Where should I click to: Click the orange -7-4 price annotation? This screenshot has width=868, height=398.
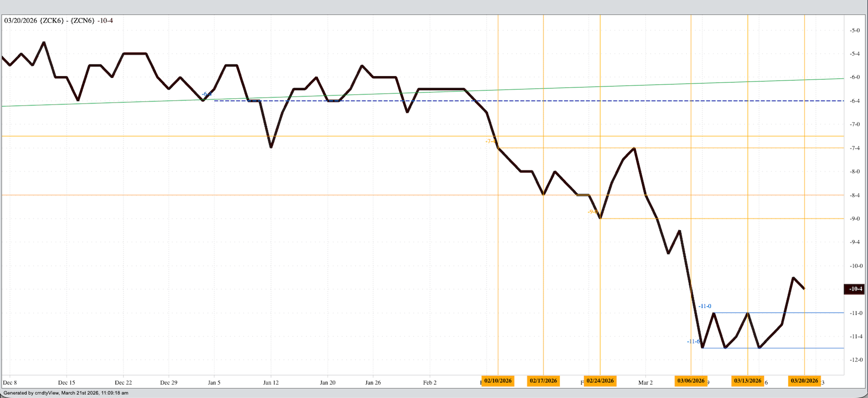[x=490, y=141]
